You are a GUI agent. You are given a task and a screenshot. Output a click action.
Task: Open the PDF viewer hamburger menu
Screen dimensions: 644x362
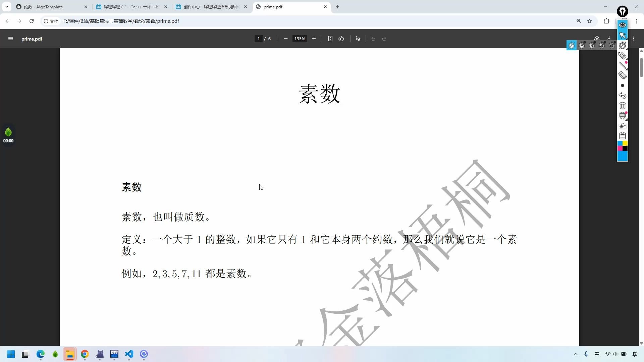pos(11,39)
